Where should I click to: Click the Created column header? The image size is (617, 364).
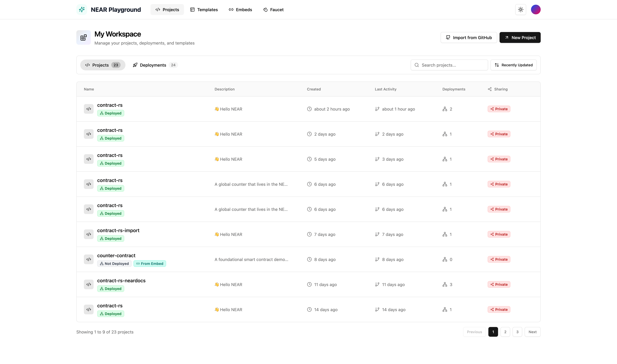[314, 89]
